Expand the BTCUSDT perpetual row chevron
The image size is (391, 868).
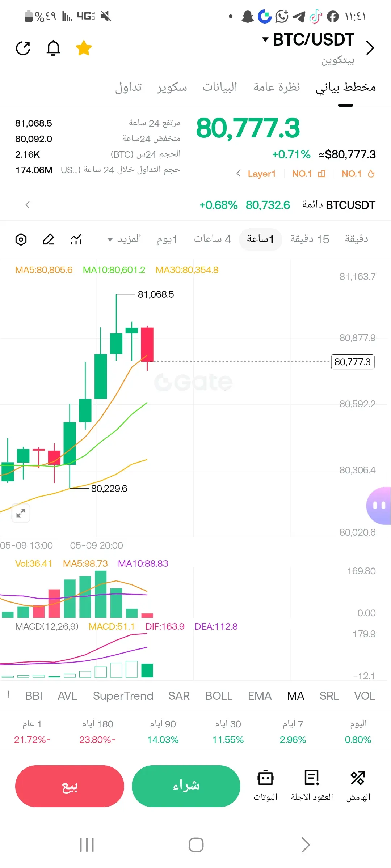click(28, 205)
